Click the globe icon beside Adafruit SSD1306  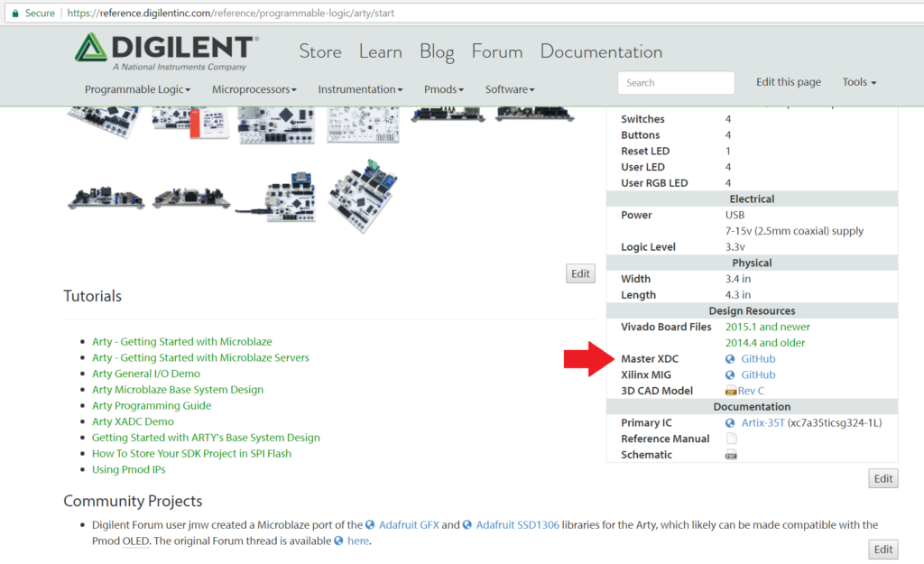467,524
